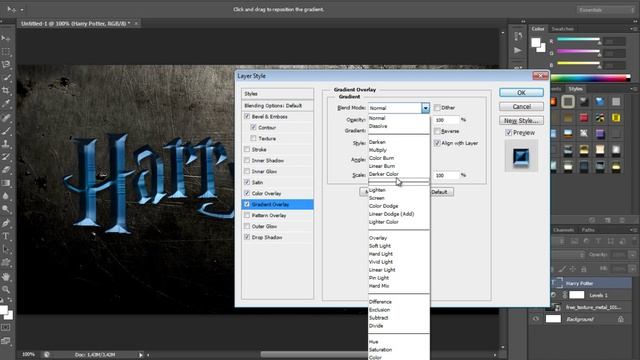The height and width of the screenshot is (360, 640).
Task: Open the Actions panel play icon
Action: click(518, 51)
